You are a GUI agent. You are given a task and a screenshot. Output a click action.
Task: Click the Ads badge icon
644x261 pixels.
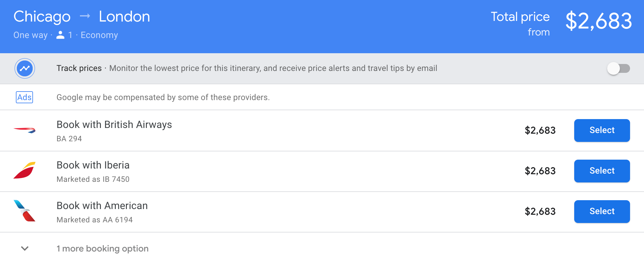(x=24, y=97)
